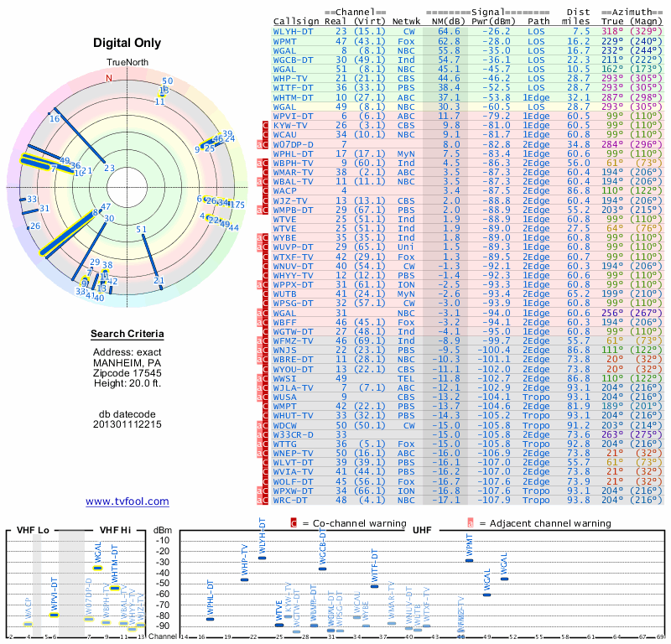
Task: Select WPVI-DT callsign in the table
Action: coord(293,117)
